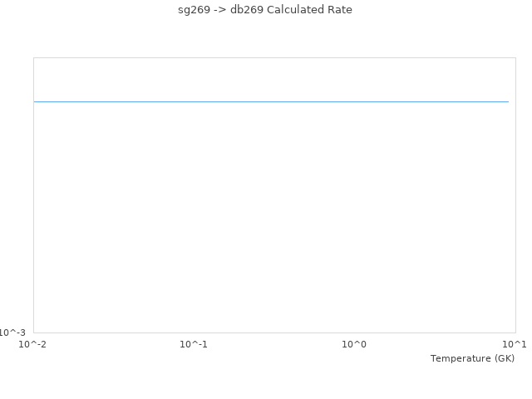Image resolution: width=532 pixels, height=399 pixels.
Task: Click the word sg269 in title
Action: [194, 10]
